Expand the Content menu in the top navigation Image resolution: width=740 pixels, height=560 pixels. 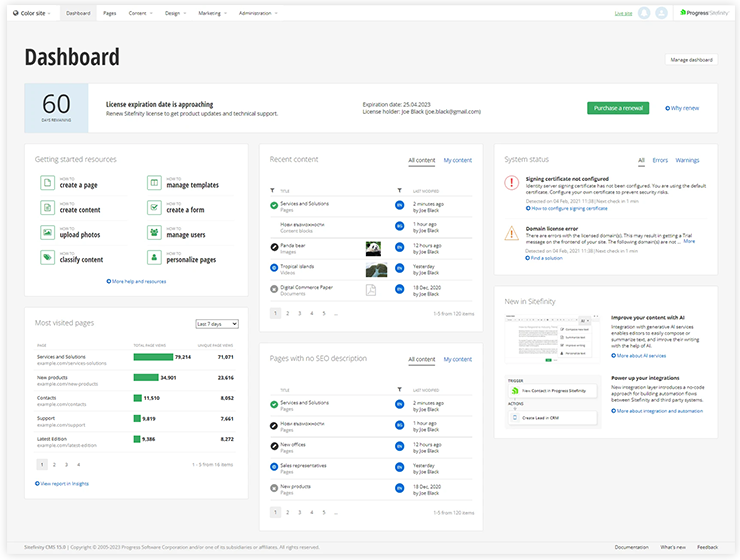[x=140, y=13]
